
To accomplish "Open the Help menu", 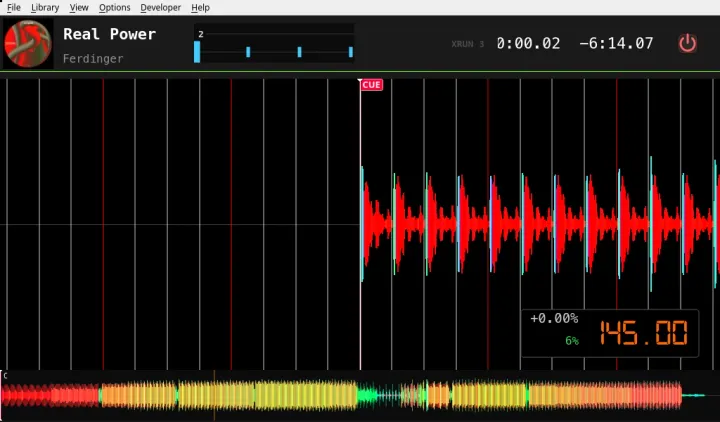I will 200,7.
